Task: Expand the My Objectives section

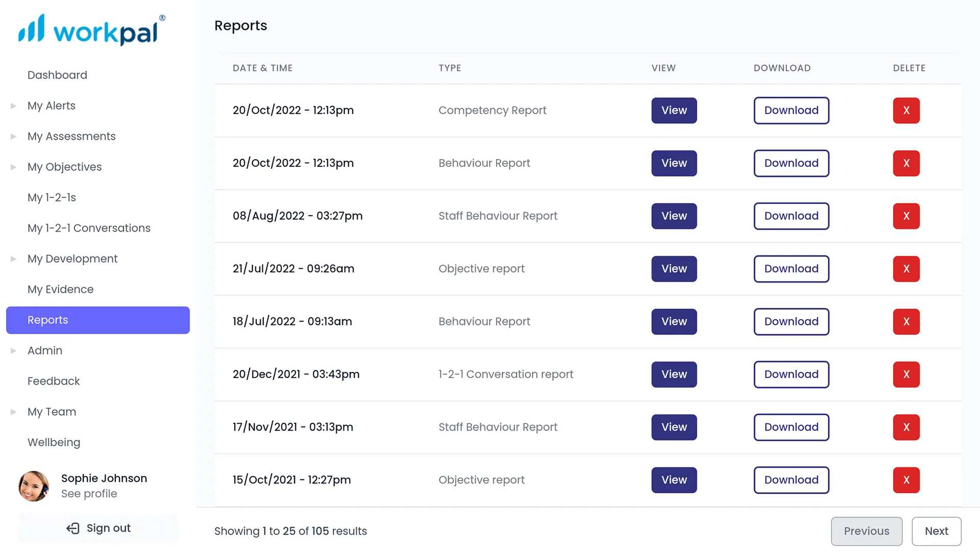Action: 13,167
